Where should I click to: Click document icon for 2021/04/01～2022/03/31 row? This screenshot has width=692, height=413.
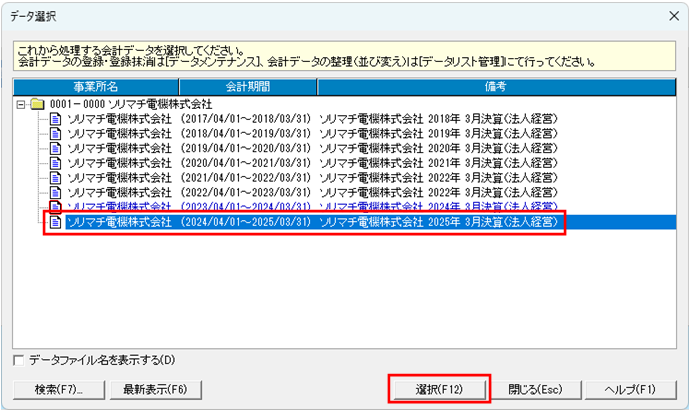click(55, 178)
